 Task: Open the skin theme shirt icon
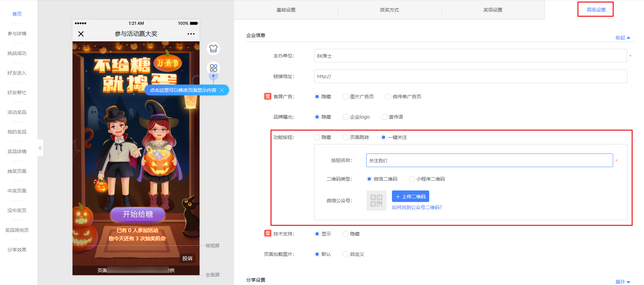pos(213,48)
